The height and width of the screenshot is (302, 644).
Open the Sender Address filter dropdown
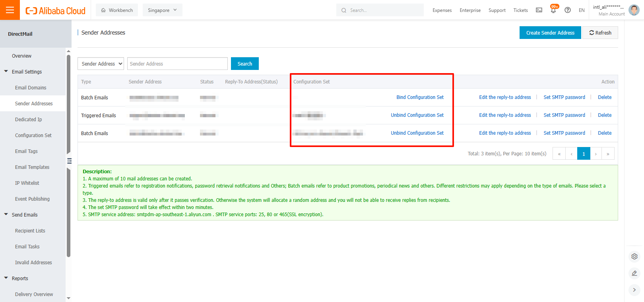(x=101, y=64)
